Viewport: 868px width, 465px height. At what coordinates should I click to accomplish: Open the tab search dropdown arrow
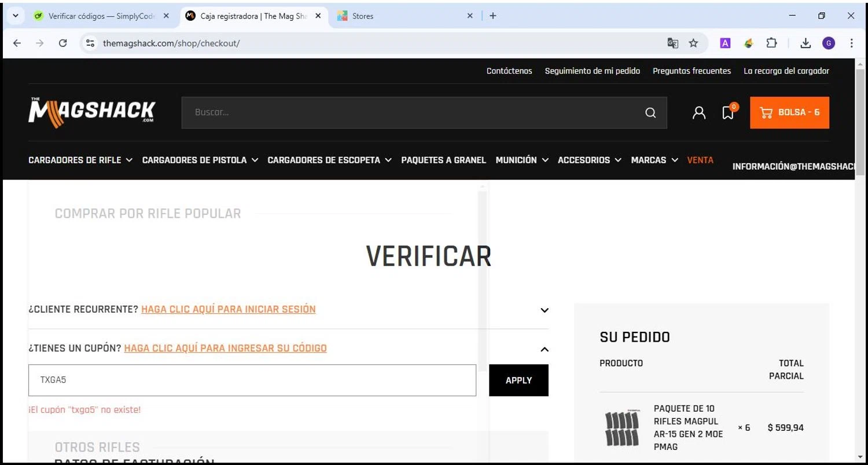[15, 16]
